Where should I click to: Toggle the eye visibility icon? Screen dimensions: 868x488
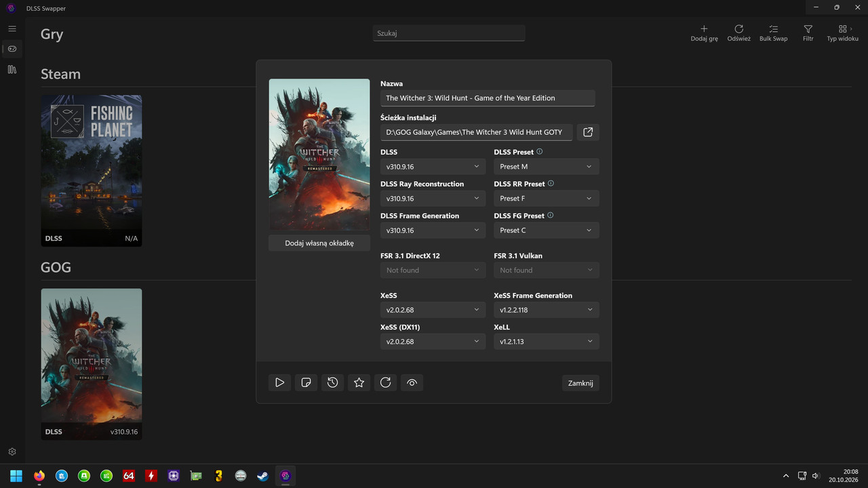click(412, 383)
